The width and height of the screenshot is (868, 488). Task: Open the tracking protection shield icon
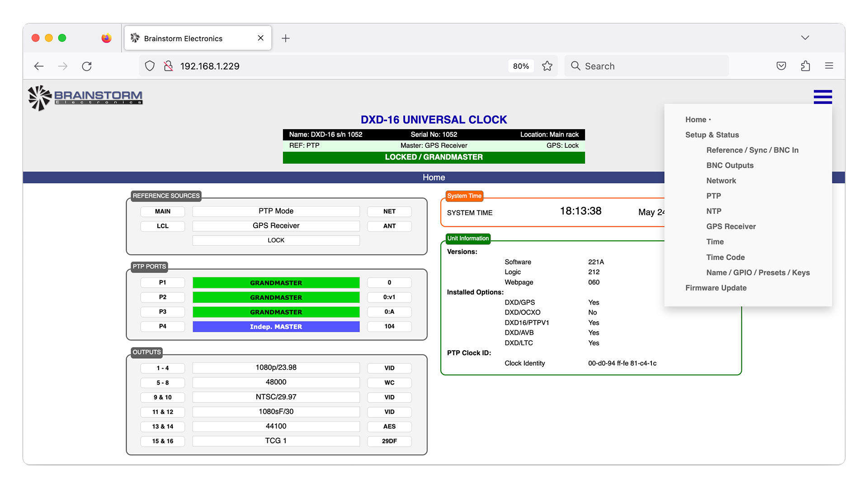pos(150,66)
